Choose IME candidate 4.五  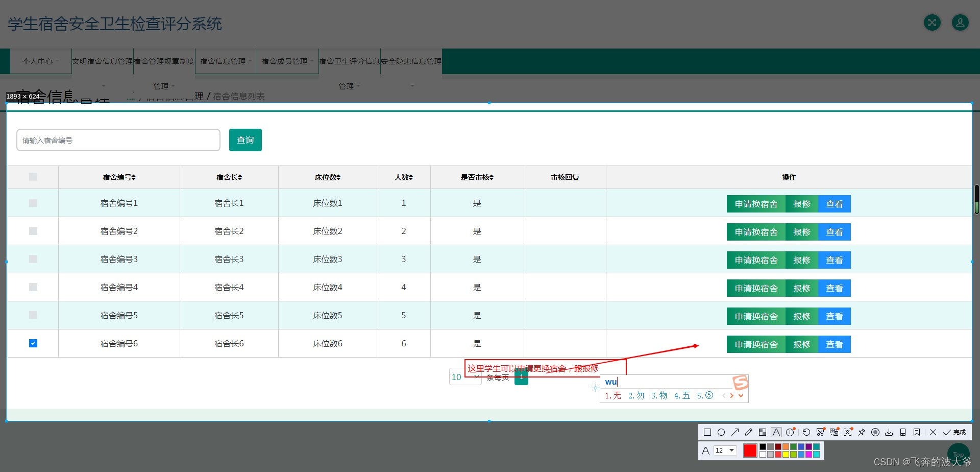click(682, 395)
